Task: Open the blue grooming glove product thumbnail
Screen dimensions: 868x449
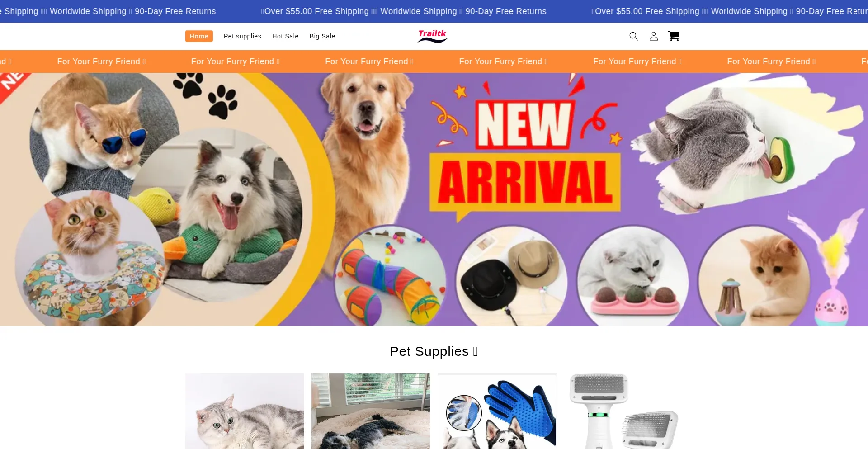Action: coord(497,411)
